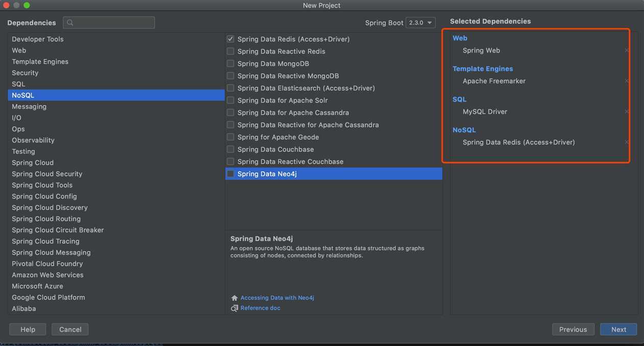644x346 pixels.
Task: Enable the Spring Data Neo4j checkbox
Action: click(230, 174)
